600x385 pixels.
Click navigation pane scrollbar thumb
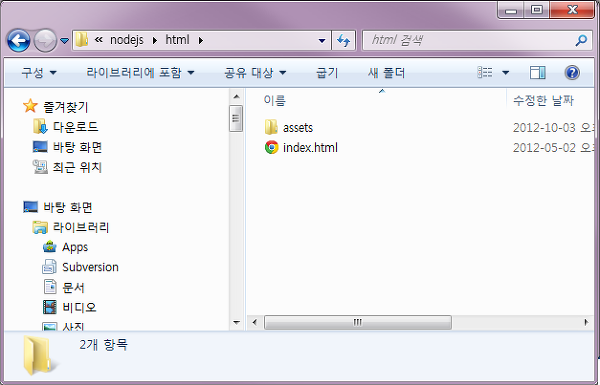point(236,119)
